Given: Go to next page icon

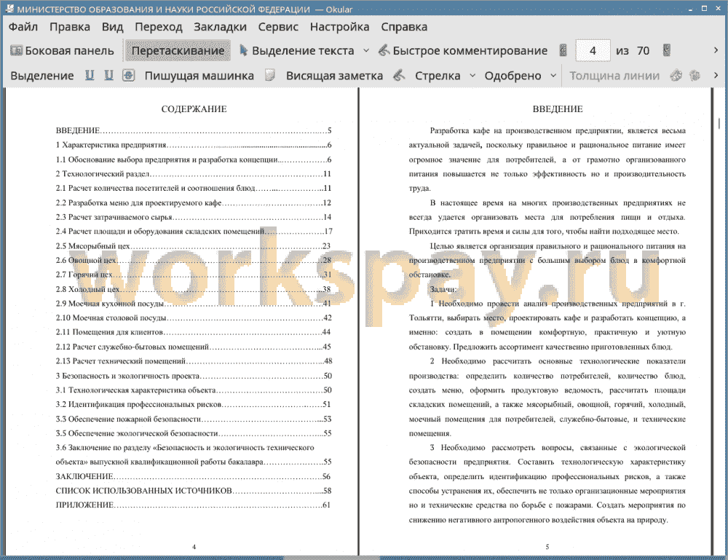Looking at the screenshot, I should click(667, 50).
